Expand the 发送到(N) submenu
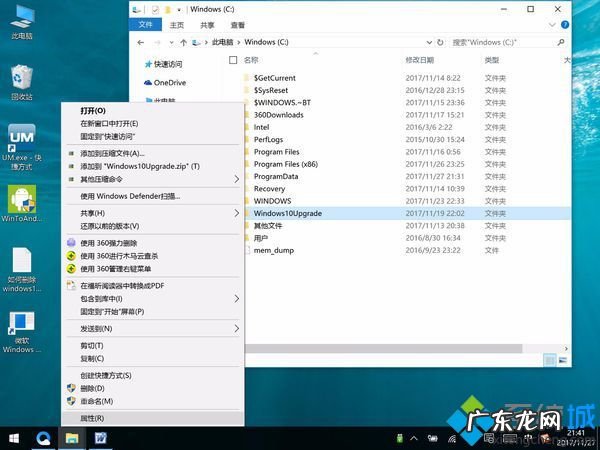This screenshot has height=450, width=600. coord(236,328)
